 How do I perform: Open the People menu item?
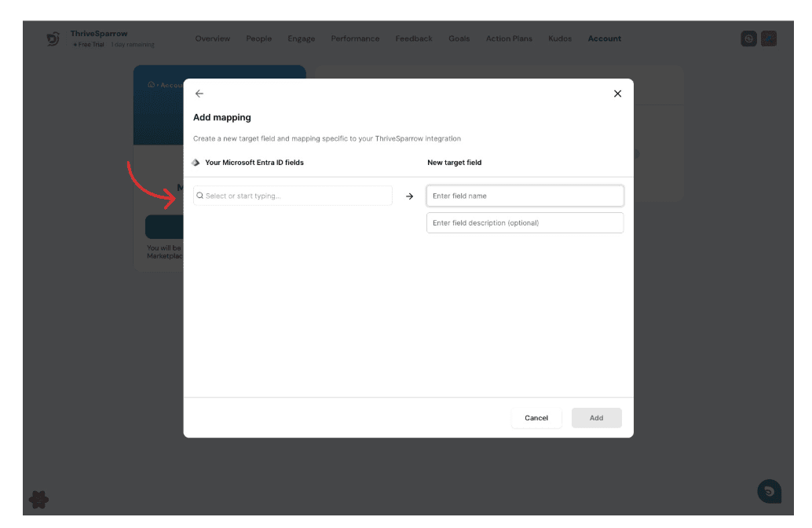258,38
